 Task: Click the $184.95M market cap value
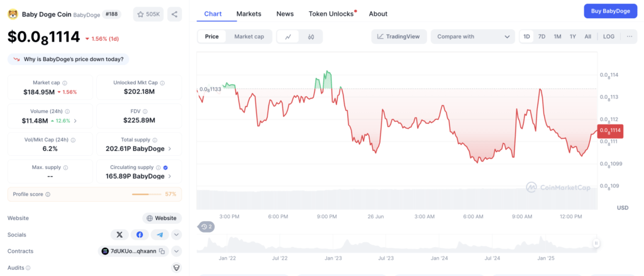click(x=39, y=92)
